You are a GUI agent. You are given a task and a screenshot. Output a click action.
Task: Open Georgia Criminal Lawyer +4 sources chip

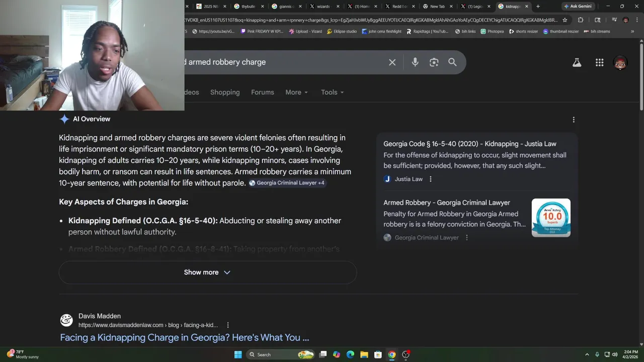point(287,183)
